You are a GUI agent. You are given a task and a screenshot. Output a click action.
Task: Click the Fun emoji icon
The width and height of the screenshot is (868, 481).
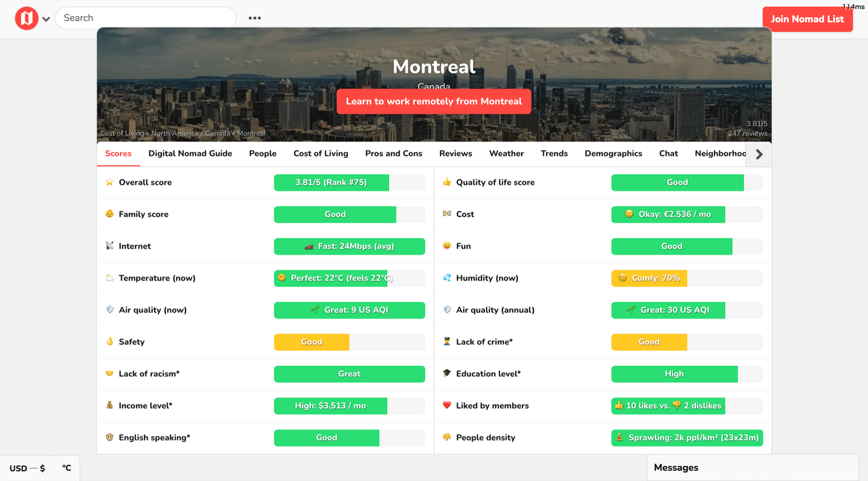tap(447, 246)
